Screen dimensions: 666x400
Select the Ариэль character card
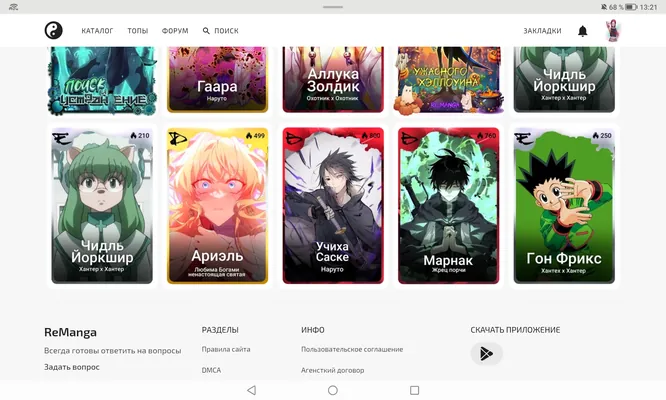coord(217,206)
